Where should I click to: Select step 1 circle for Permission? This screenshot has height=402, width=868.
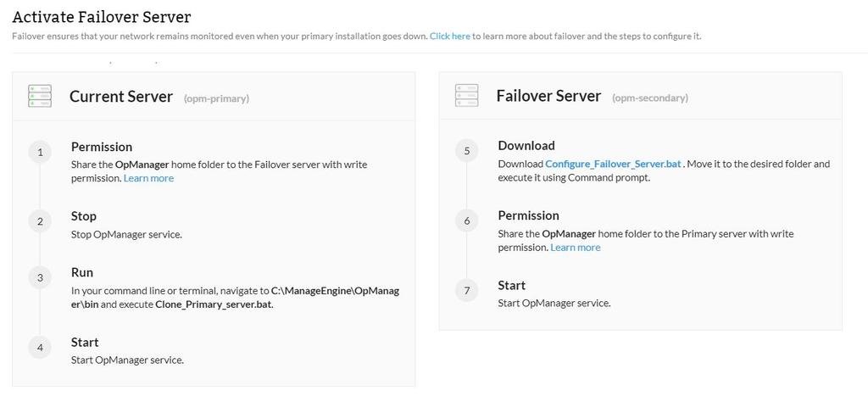coord(40,153)
